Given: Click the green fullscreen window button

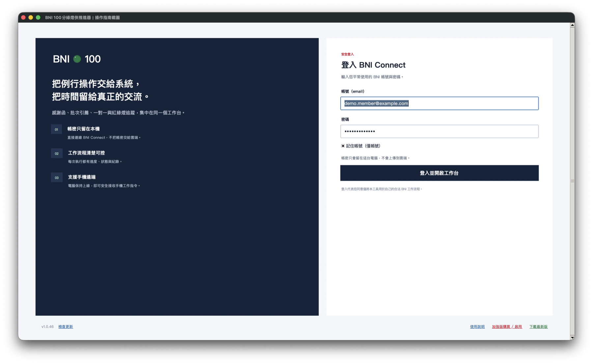Looking at the screenshot, I should pos(38,17).
